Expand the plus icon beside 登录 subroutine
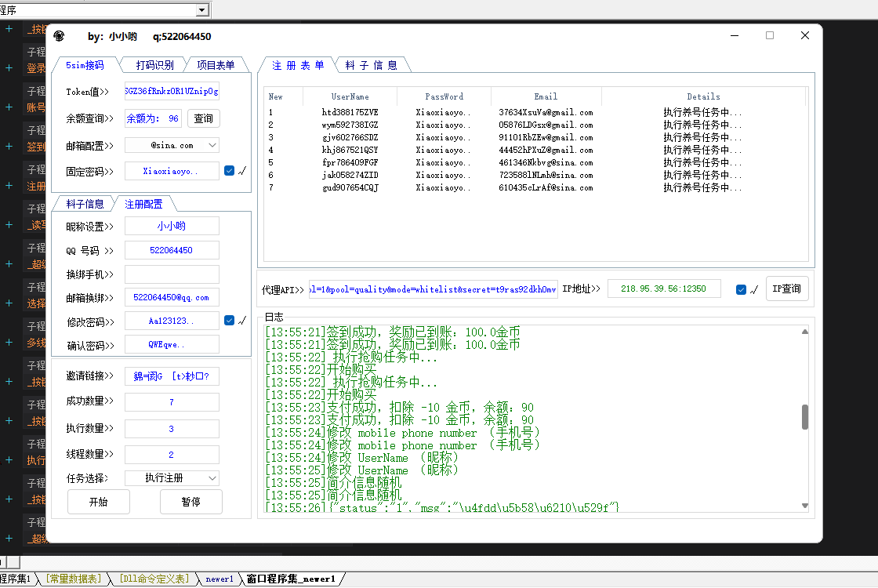 click(x=9, y=68)
